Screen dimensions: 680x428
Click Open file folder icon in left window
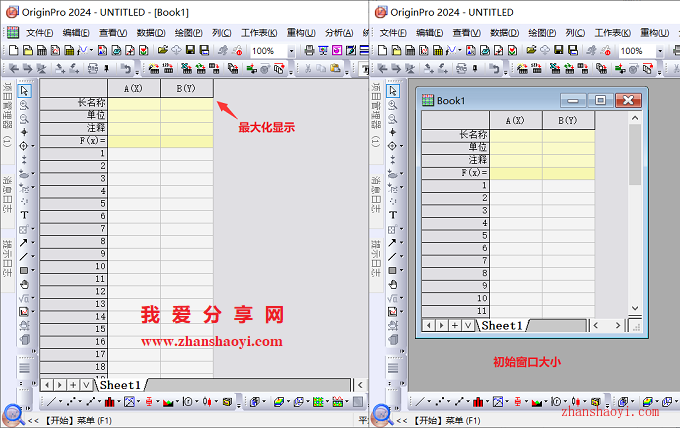[x=163, y=50]
